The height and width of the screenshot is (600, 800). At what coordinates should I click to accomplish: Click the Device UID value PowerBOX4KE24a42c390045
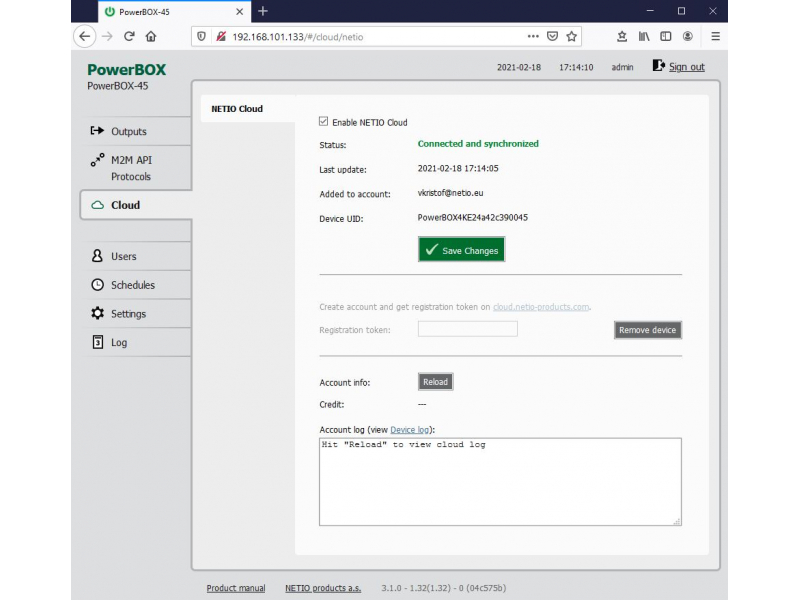[x=472, y=217]
